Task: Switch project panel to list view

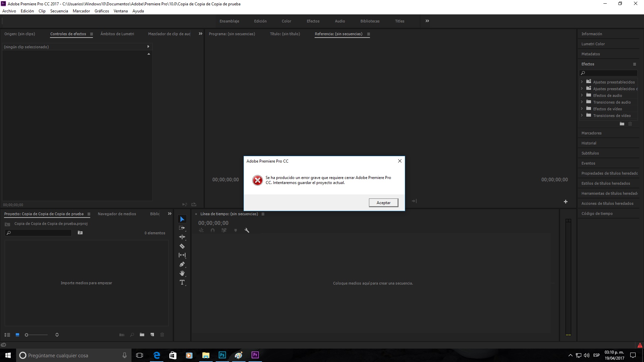Action: (x=7, y=335)
